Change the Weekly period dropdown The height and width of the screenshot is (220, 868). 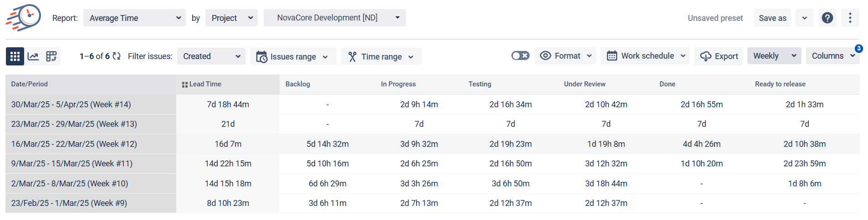point(774,56)
